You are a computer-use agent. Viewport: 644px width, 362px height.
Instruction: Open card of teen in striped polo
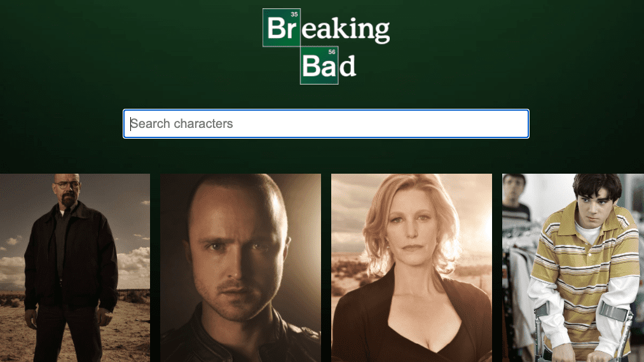tap(573, 268)
